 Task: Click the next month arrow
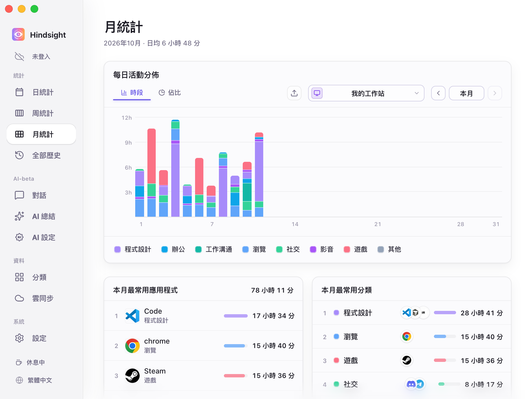(495, 93)
